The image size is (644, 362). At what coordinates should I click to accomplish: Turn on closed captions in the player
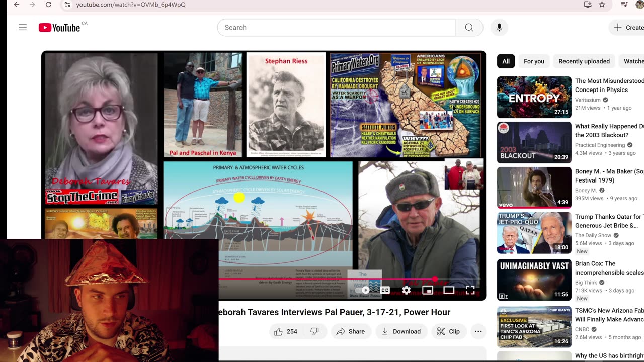[x=385, y=290]
